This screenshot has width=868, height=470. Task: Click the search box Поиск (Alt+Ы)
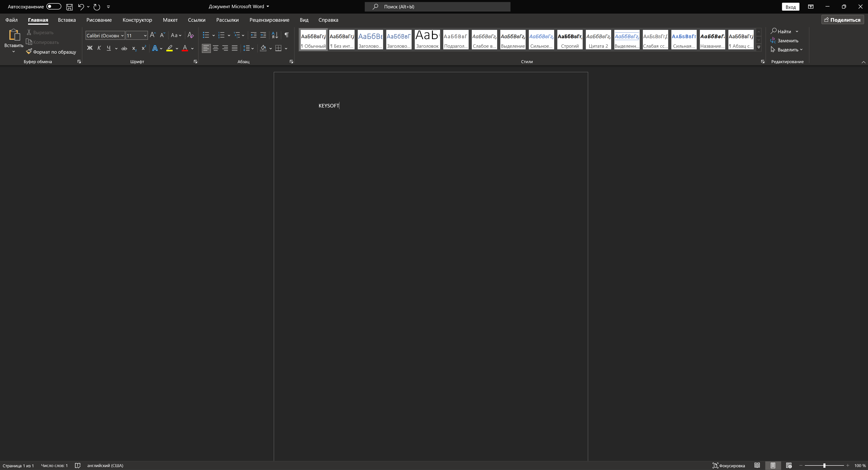pos(437,7)
